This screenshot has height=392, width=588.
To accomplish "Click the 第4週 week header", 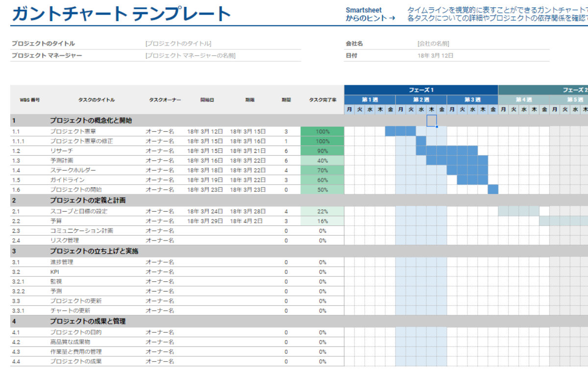I will point(523,99).
